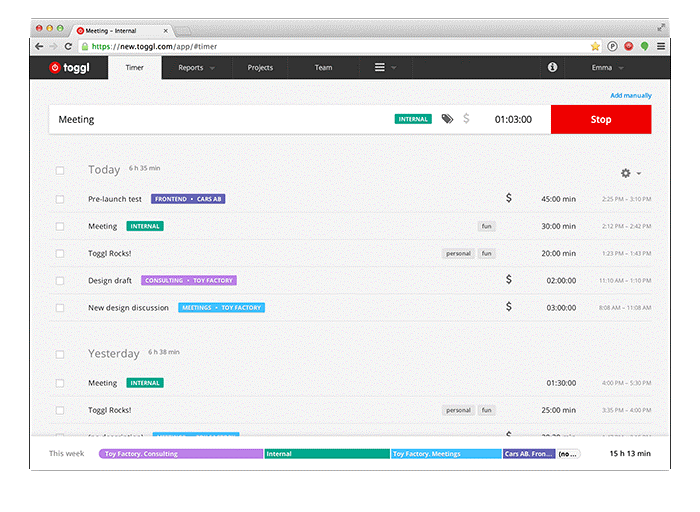Stop the running timer
This screenshot has height=512, width=700.
pyautogui.click(x=601, y=119)
